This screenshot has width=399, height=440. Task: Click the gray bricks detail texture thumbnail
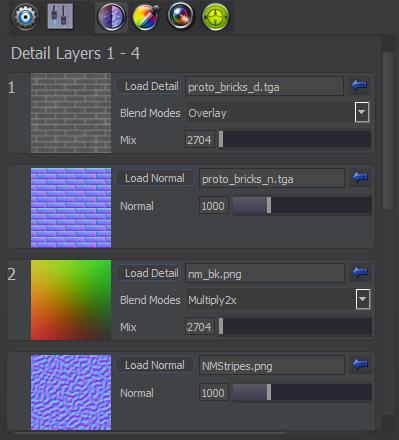(71, 113)
